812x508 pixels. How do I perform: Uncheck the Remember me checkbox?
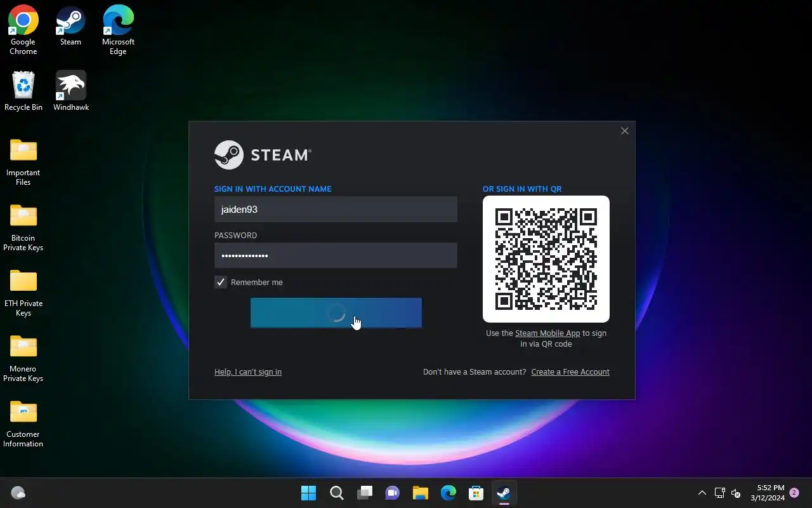point(221,282)
